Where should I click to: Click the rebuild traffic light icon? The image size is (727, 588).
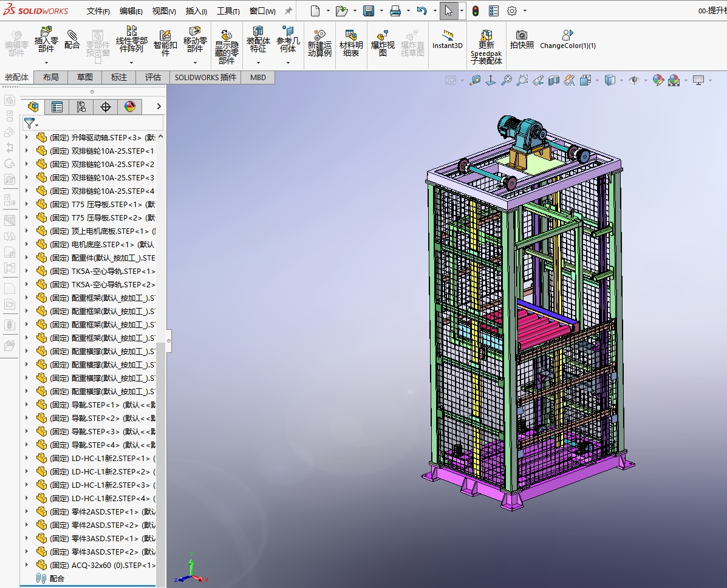pos(475,11)
